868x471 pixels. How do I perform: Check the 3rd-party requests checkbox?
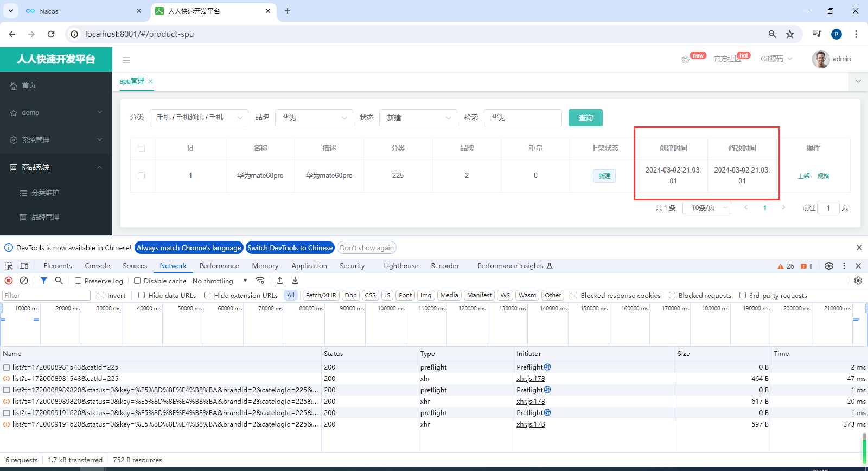(x=743, y=295)
